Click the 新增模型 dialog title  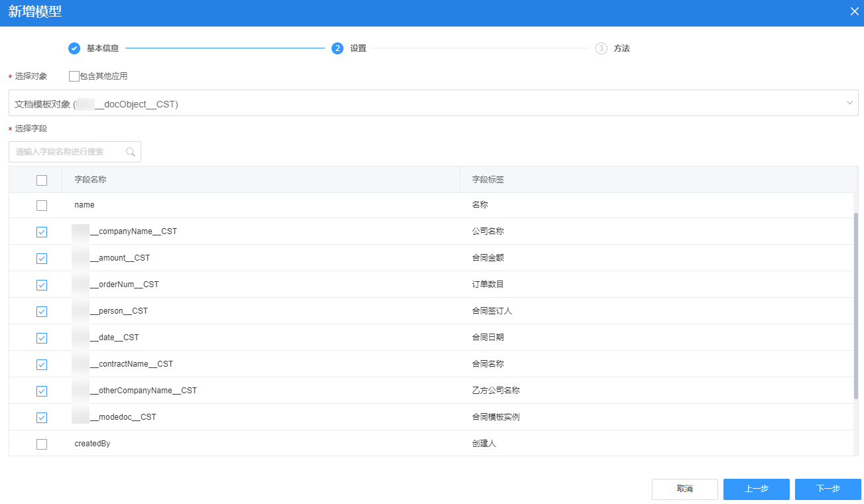pos(35,11)
